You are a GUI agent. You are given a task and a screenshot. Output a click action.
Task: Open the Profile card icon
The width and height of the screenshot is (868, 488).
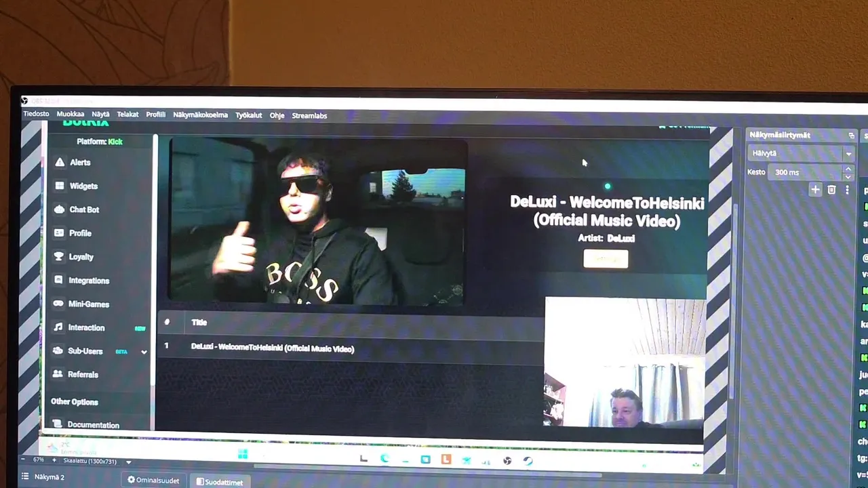point(59,233)
